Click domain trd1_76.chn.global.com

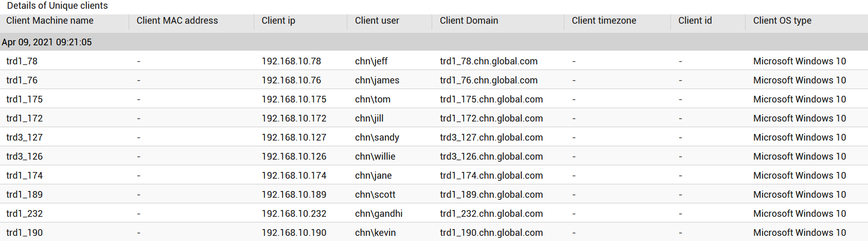pyautogui.click(x=489, y=80)
